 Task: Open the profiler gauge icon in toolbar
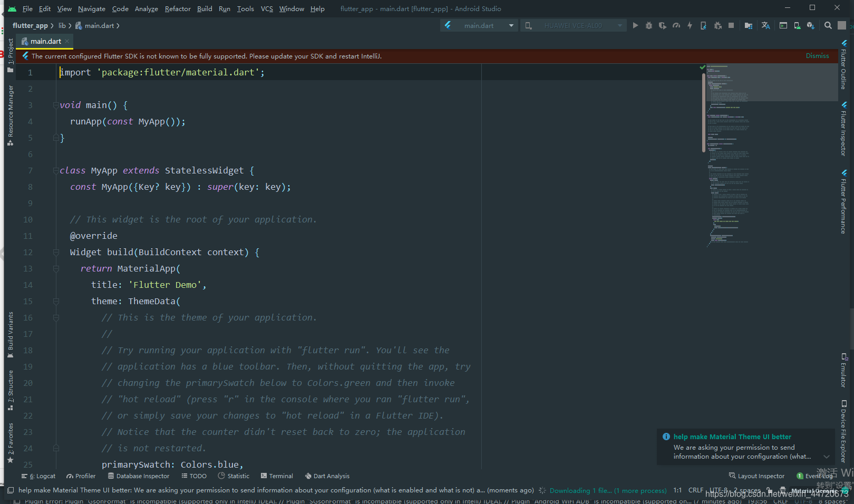[676, 25]
